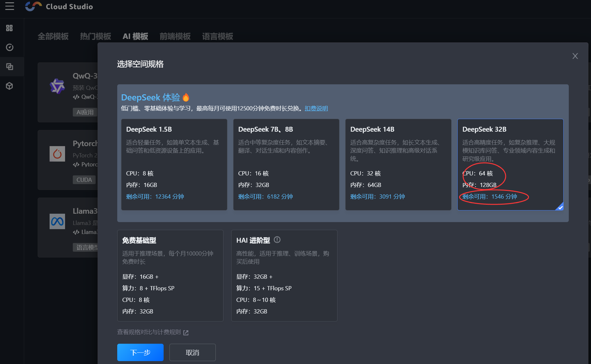The image size is (591, 364).
Task: Open the compass explore sidebar icon
Action: coord(10,47)
